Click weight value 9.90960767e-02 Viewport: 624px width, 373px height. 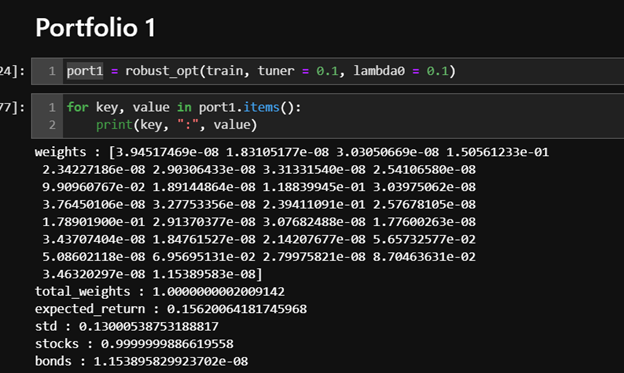click(94, 187)
